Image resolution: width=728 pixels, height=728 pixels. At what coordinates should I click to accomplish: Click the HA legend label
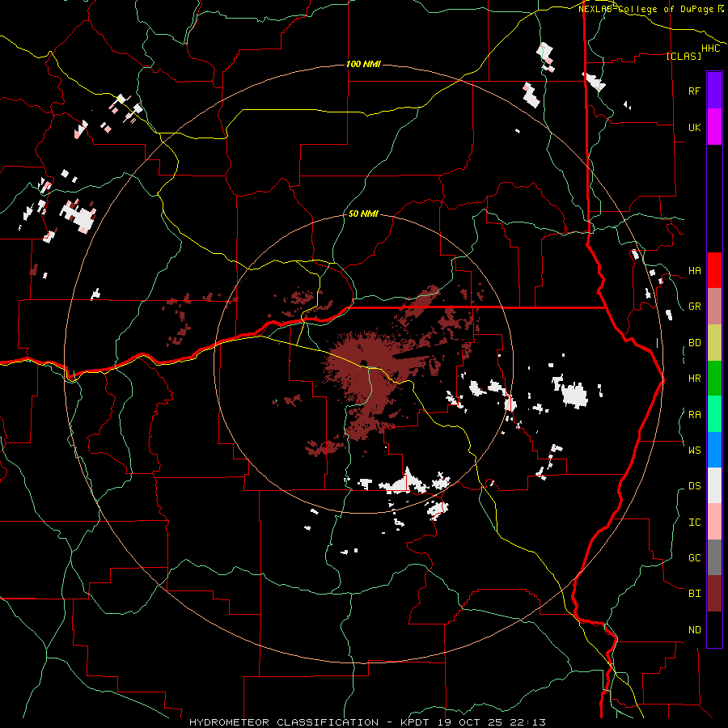pyautogui.click(x=694, y=271)
